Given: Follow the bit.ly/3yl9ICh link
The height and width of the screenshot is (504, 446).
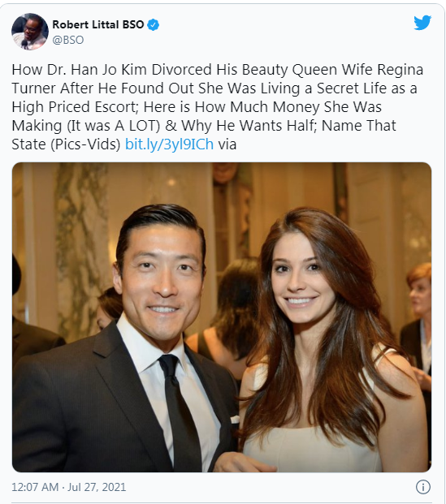Looking at the screenshot, I should [x=169, y=144].
